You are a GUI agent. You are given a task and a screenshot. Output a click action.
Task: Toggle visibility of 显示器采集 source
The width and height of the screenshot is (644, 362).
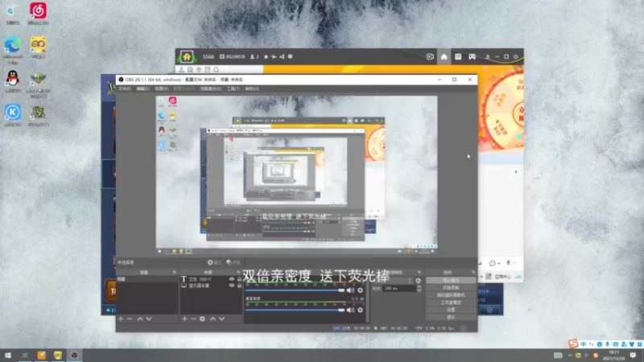coord(232,286)
